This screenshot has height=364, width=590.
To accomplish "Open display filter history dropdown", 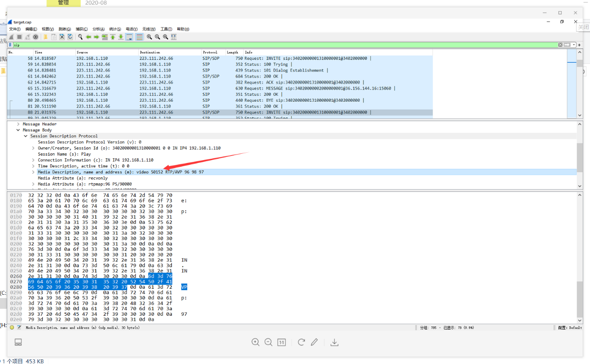I will click(574, 45).
